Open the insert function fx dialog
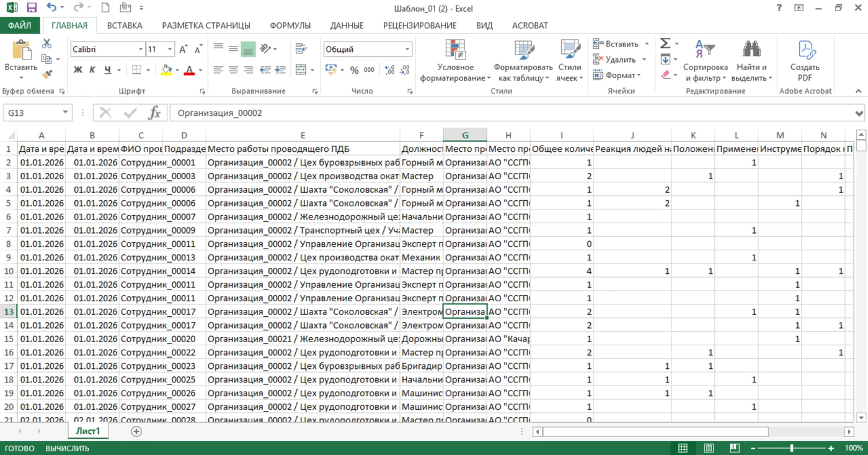 coord(154,113)
